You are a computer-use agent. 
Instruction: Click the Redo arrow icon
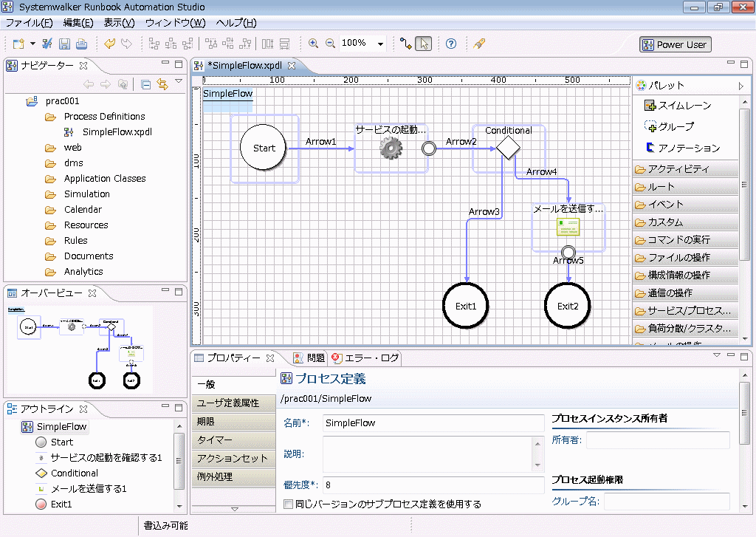126,44
